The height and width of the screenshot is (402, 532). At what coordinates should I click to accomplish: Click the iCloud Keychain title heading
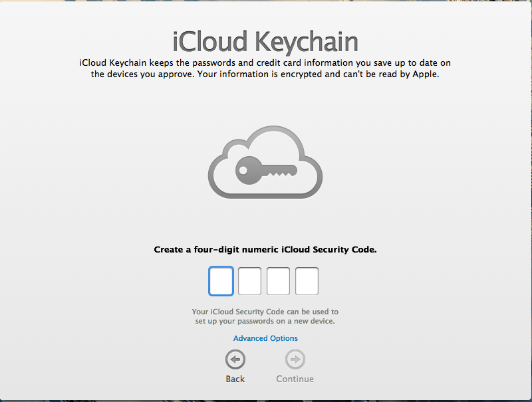point(265,41)
